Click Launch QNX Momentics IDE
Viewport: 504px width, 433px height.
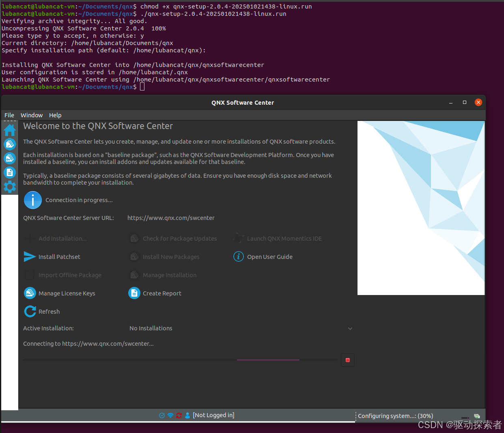point(278,239)
